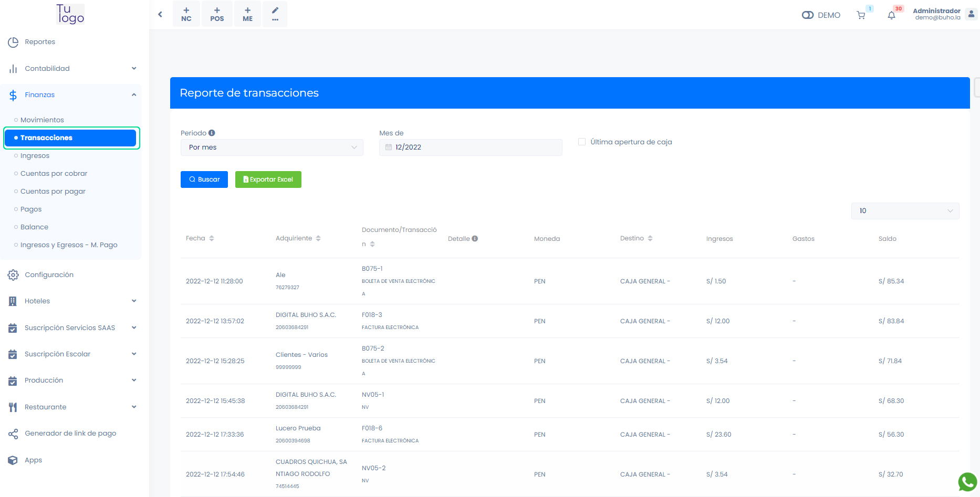Screen dimensions: 980x497
Task: Expand the Hoteles sidebar section
Action: point(71,301)
